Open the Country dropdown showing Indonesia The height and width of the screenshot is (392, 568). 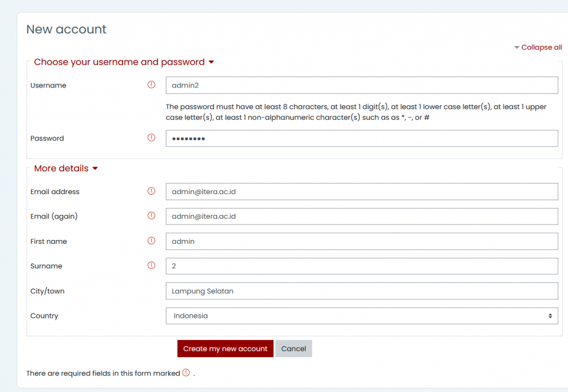[362, 316]
